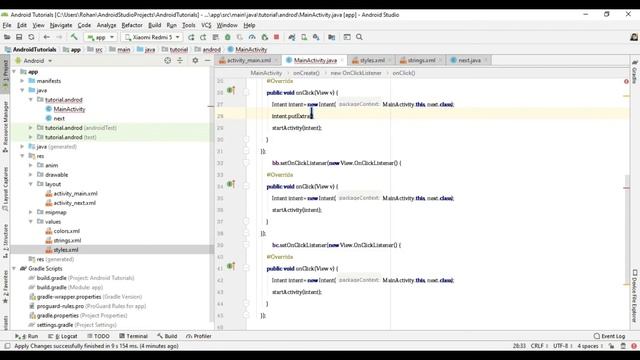Switch to the styles.xml editor tab

[372, 60]
